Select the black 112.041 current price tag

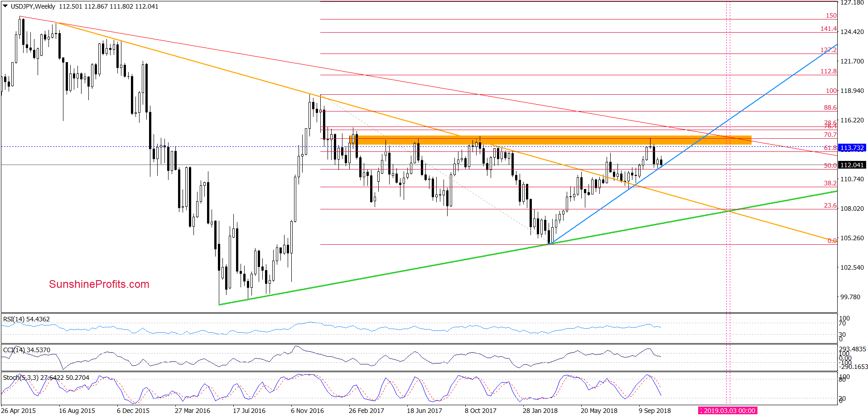point(852,165)
